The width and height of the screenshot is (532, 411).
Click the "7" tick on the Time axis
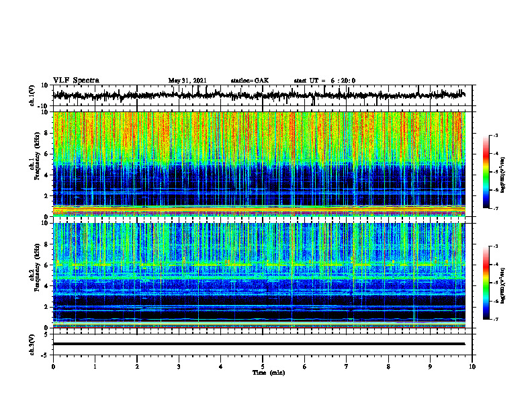tap(347, 367)
